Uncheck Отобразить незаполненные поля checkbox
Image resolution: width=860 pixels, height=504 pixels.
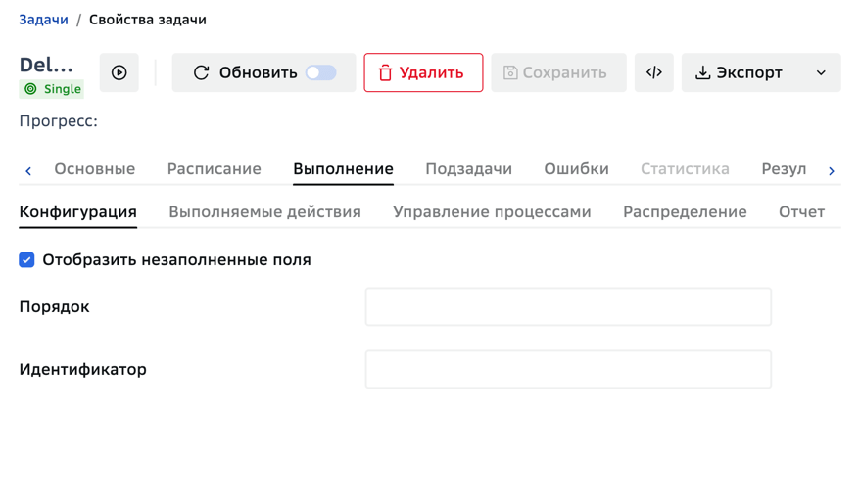coord(26,259)
